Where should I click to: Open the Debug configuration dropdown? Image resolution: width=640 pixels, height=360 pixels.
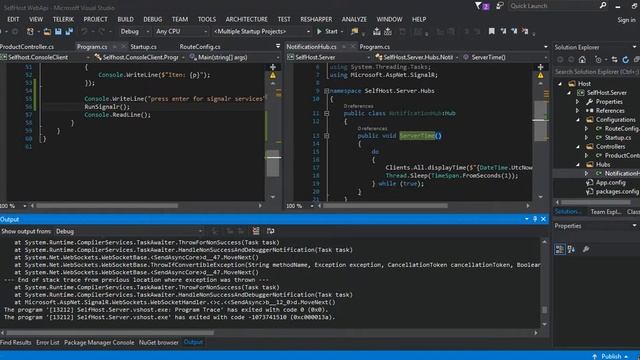[x=135, y=31]
